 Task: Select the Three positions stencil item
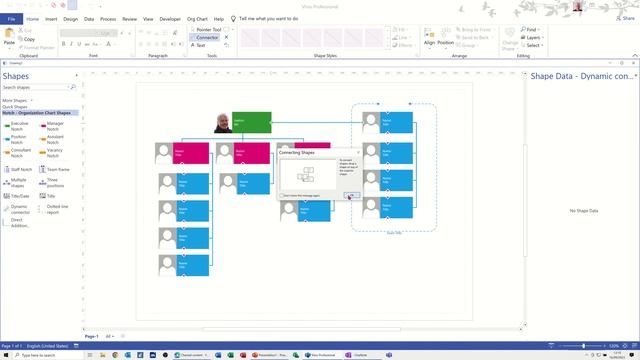52,183
